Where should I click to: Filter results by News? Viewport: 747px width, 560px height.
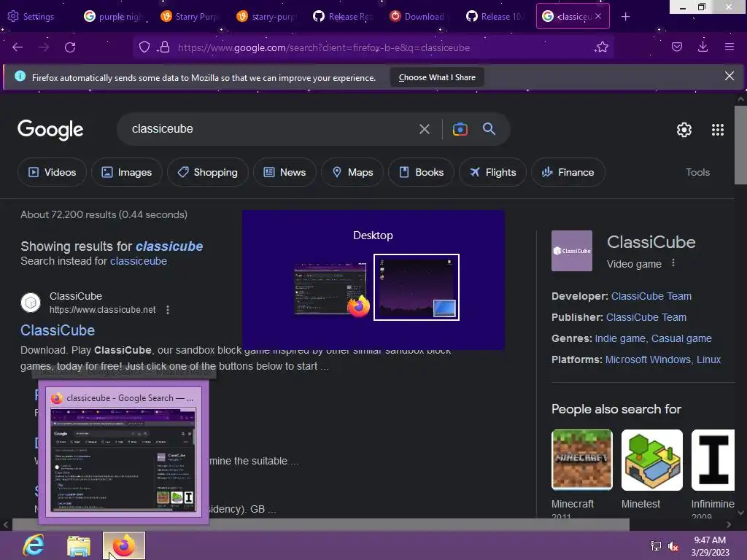point(285,172)
